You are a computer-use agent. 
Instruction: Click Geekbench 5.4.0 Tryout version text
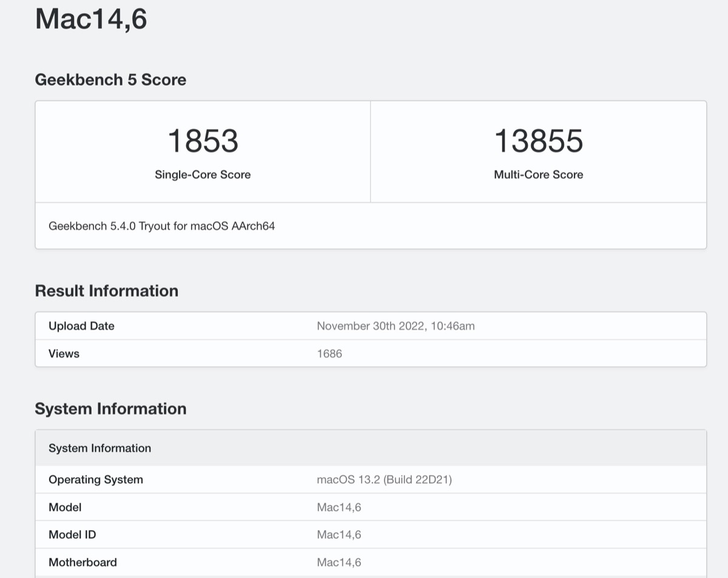(x=161, y=226)
